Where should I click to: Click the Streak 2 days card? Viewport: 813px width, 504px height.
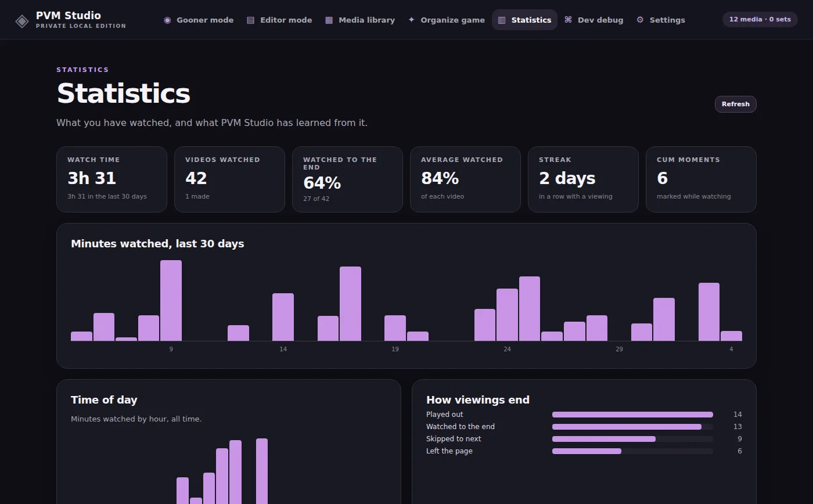coord(583,179)
